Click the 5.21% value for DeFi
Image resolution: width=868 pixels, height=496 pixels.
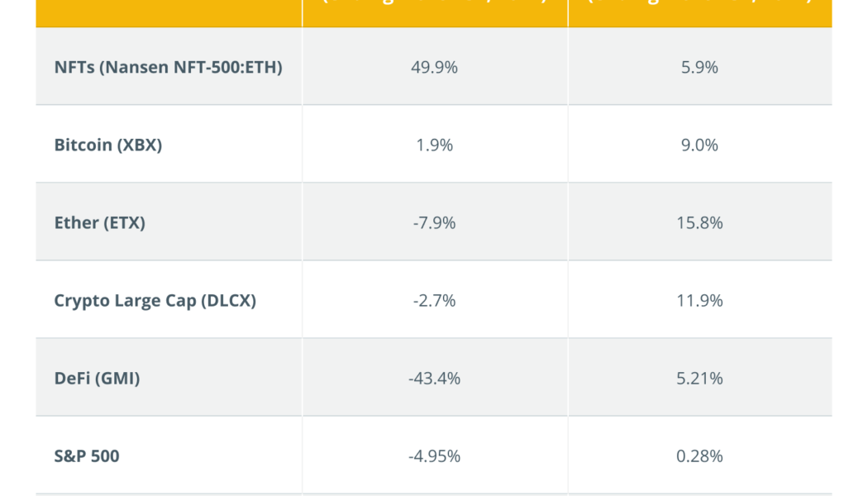pyautogui.click(x=699, y=379)
